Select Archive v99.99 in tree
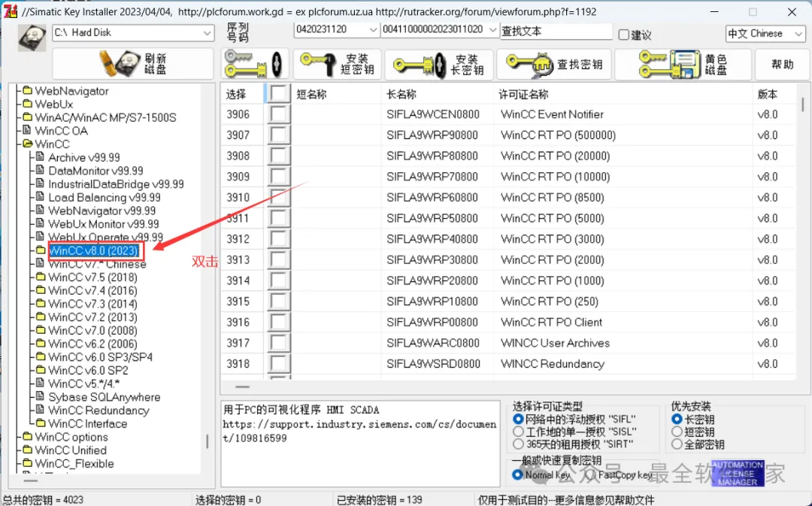The width and height of the screenshot is (812, 506). [84, 157]
